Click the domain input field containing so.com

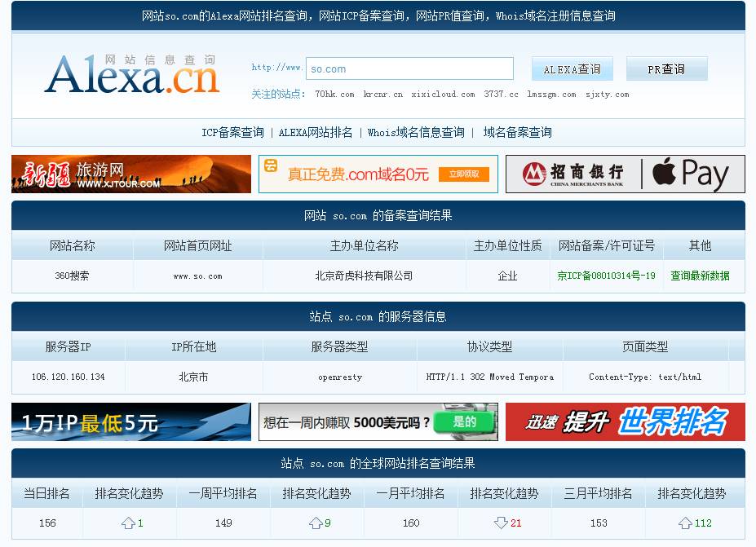click(409, 68)
